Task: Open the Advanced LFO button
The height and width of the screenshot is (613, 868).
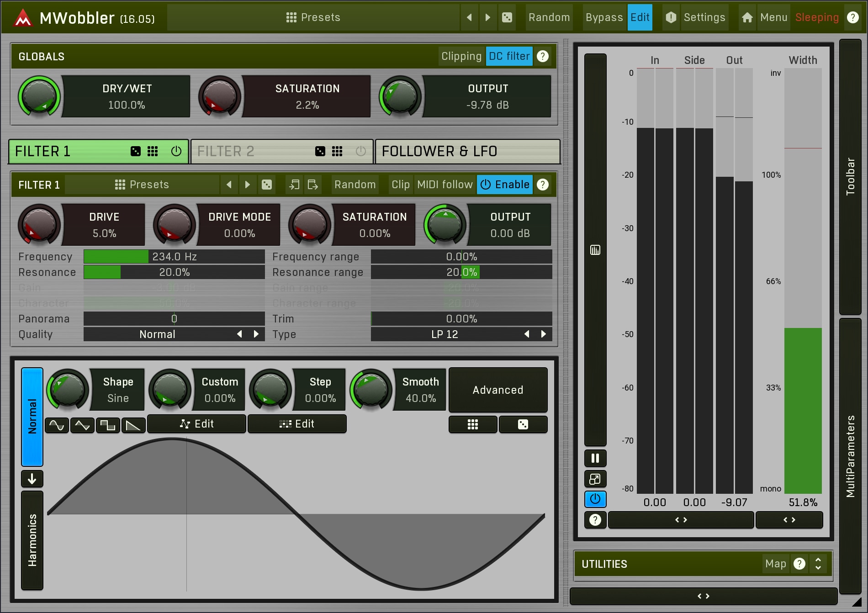Action: coord(498,390)
